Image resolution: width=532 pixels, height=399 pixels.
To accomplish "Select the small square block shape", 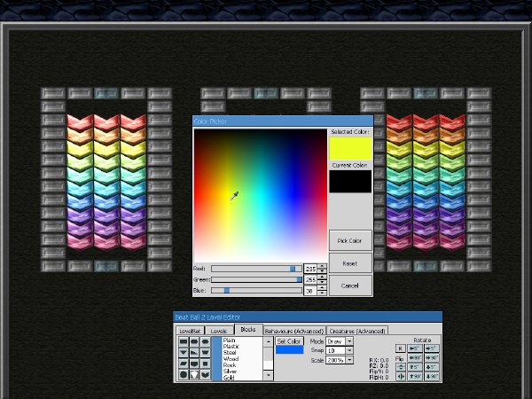I will pyautogui.click(x=205, y=364).
